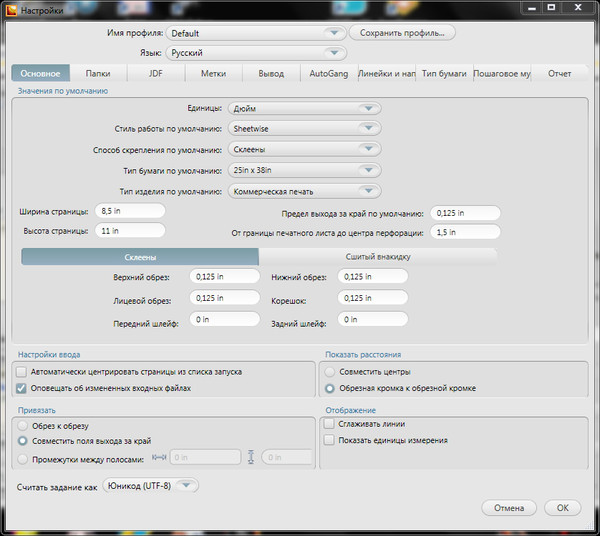
Task: Enable Автоматически центрировать страницы из списка запуска
Action: [22, 371]
